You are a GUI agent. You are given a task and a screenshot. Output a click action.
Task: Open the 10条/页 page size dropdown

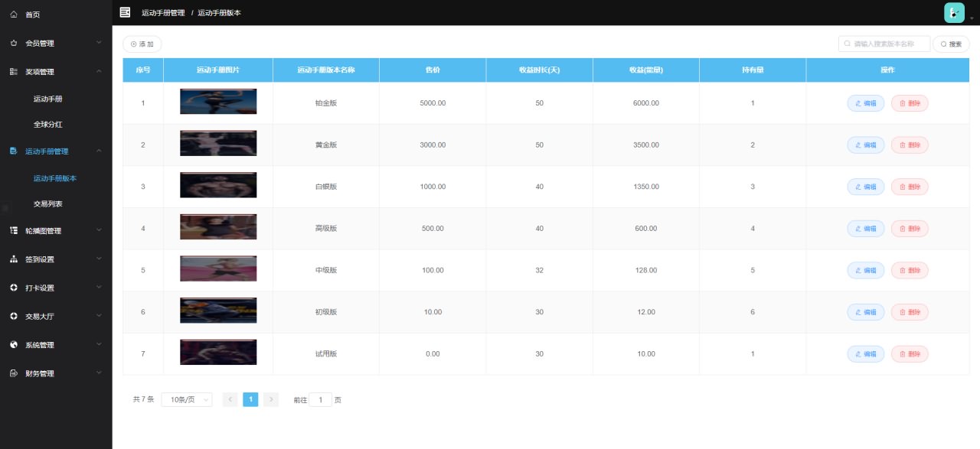coord(187,399)
